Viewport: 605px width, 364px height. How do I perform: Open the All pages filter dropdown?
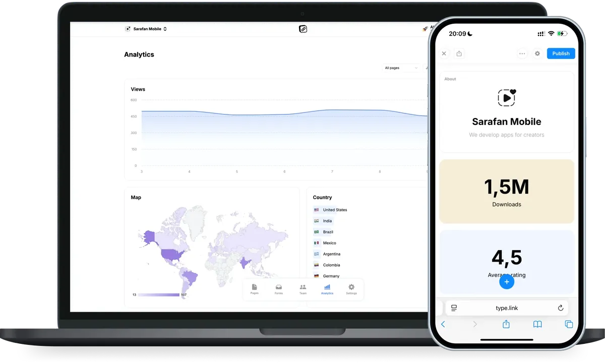pyautogui.click(x=401, y=68)
